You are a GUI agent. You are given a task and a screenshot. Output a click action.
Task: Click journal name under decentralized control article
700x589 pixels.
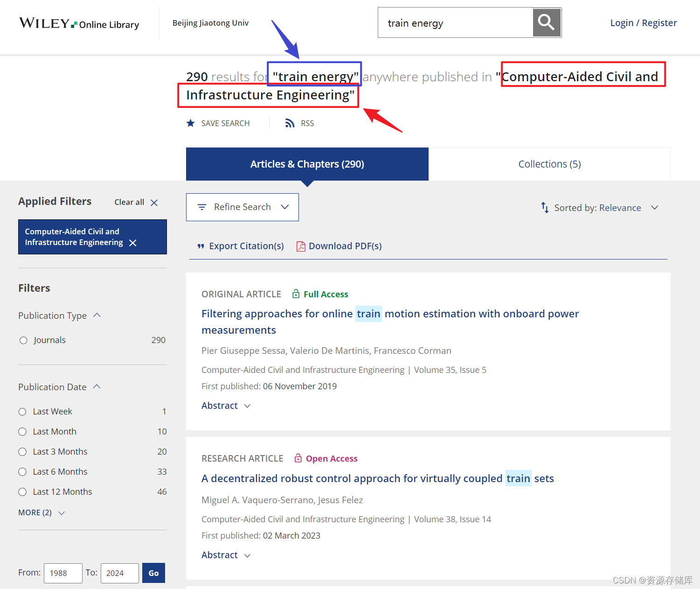(303, 519)
